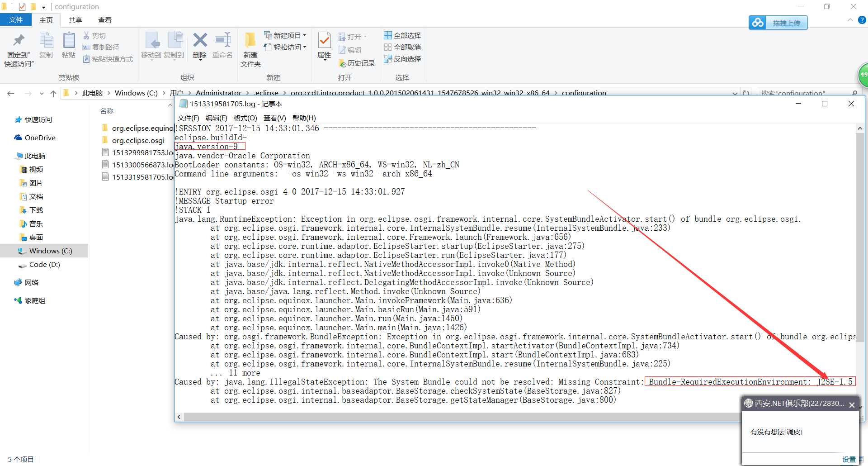The height and width of the screenshot is (466, 868).
Task: Click the Rename (重命名) icon
Action: click(222, 45)
